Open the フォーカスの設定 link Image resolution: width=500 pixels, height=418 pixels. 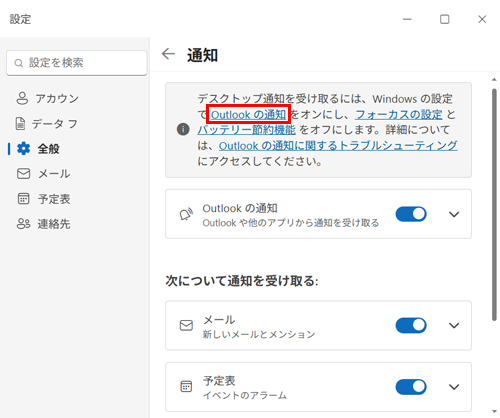(x=399, y=115)
